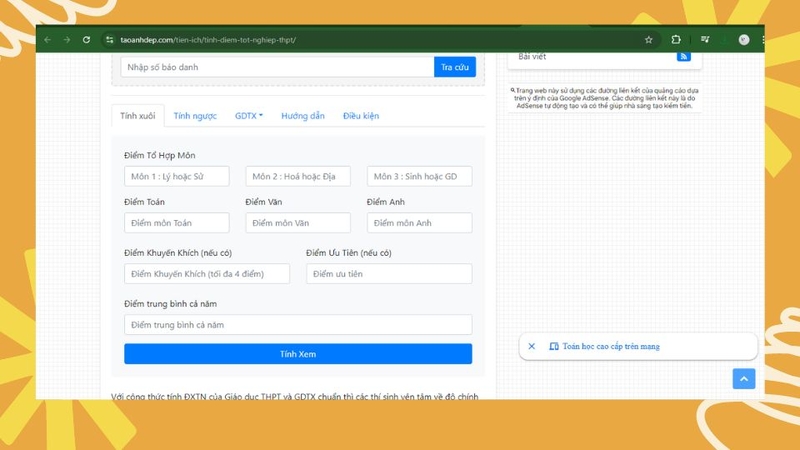Click the Điểm môn Toán input
Image resolution: width=800 pixels, height=450 pixels.
coord(177,223)
